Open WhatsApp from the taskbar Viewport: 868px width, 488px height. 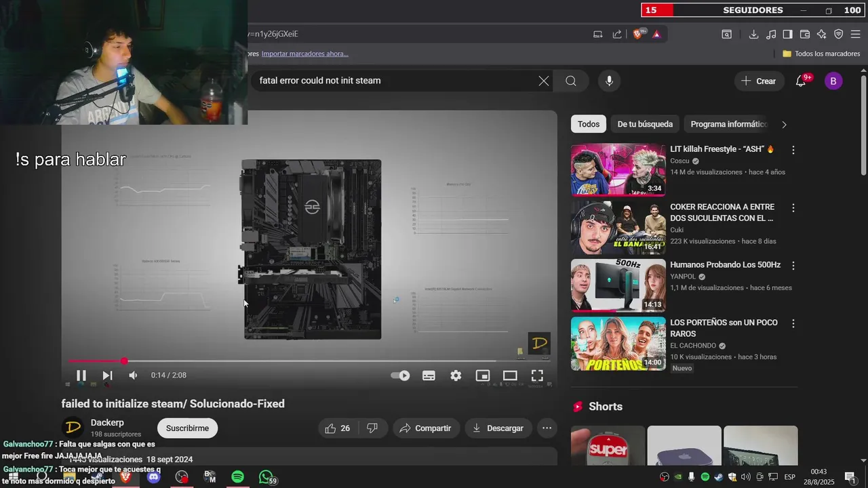pyautogui.click(x=267, y=477)
